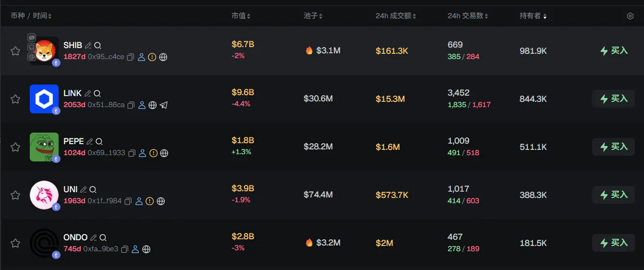Open the UNI unicorn token logo
The height and width of the screenshot is (270, 644).
[44, 195]
